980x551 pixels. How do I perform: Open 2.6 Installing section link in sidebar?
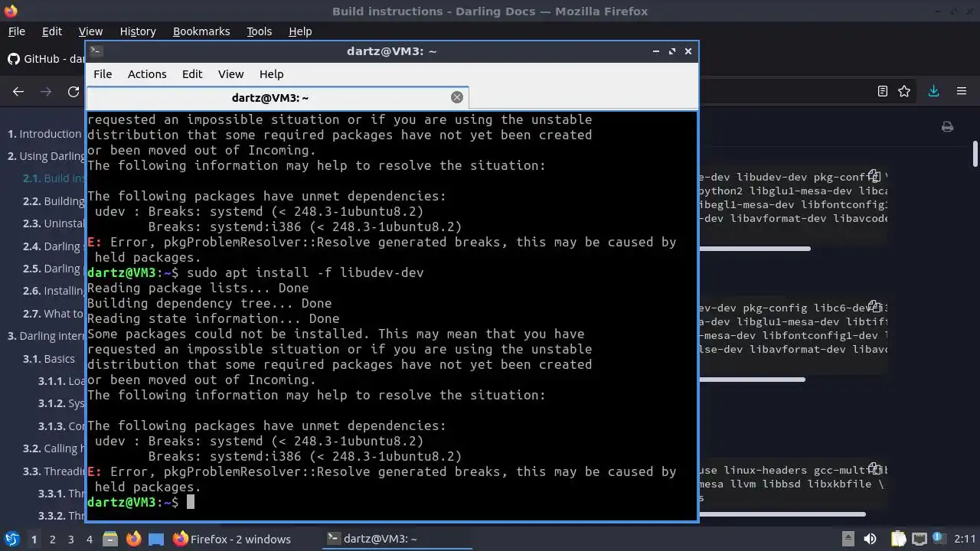click(54, 291)
